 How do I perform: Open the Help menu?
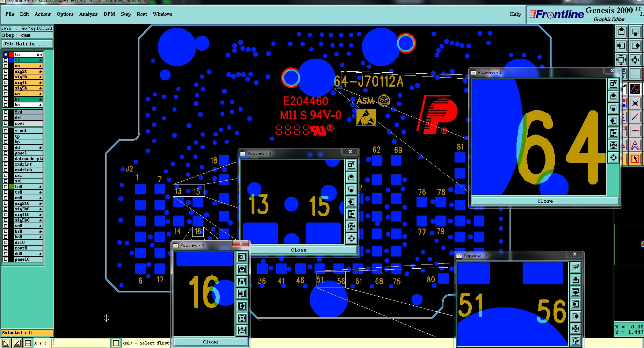515,14
